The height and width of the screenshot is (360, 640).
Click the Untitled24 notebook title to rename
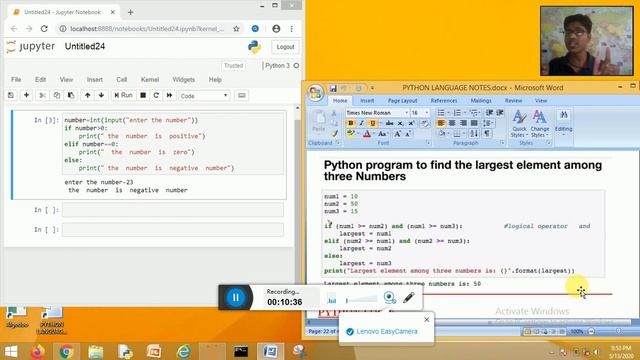pos(85,47)
